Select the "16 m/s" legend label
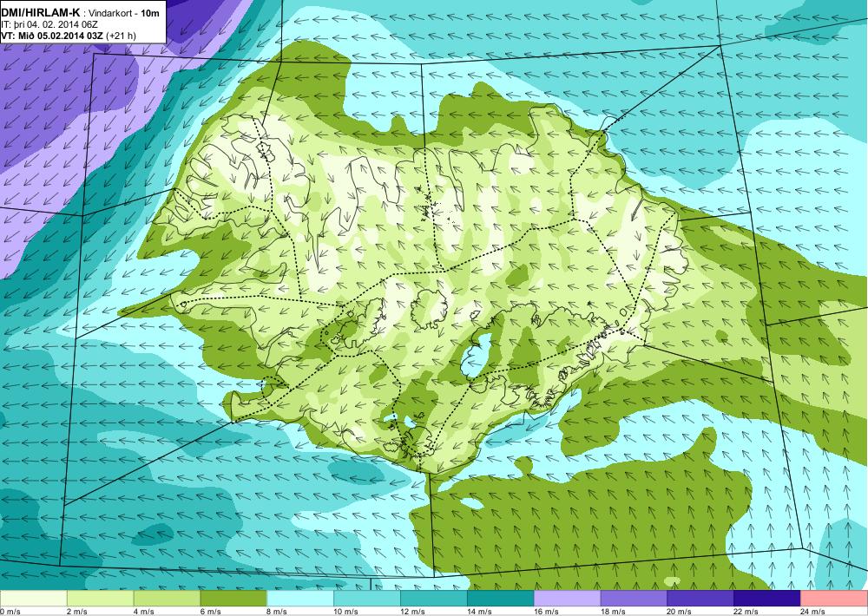Screen dimensions: 868x616 tap(546, 612)
